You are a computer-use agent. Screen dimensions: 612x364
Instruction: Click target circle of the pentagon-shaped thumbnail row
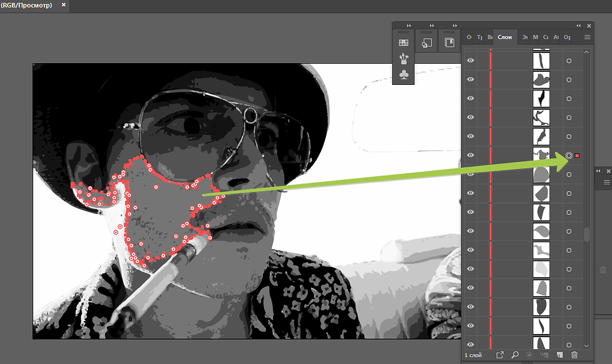point(569,194)
